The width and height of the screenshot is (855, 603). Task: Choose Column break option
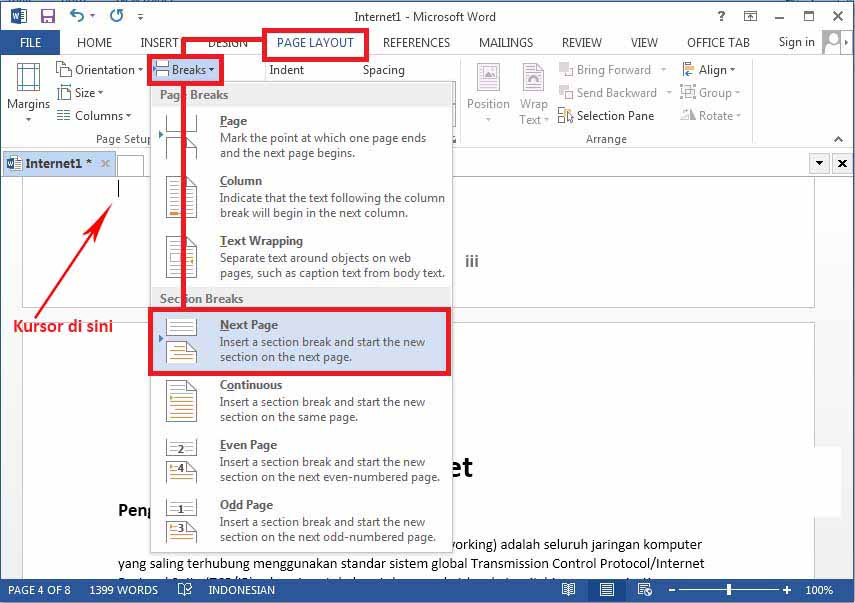coord(301,197)
